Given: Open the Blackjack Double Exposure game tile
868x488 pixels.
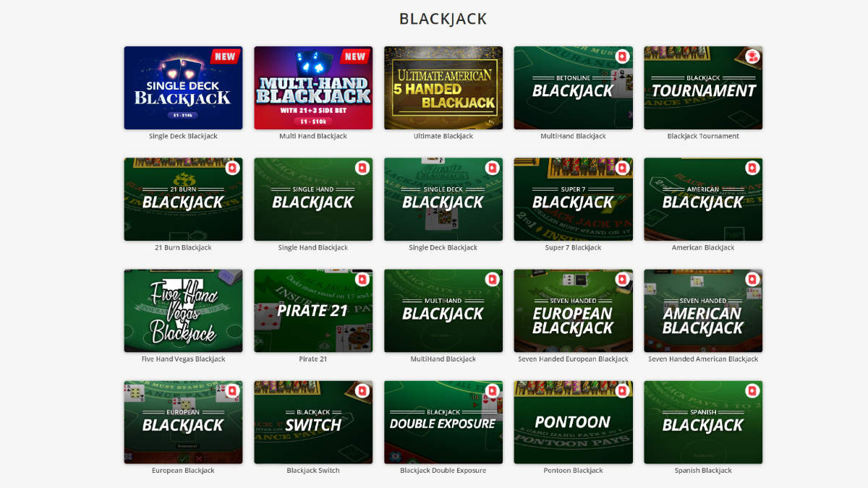Looking at the screenshot, I should pyautogui.click(x=443, y=422).
